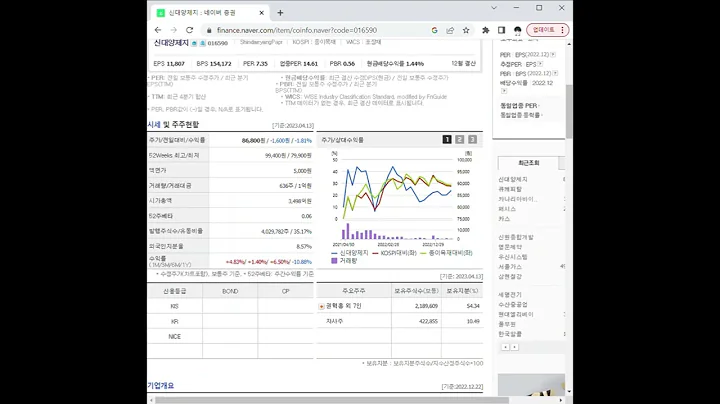720x404 pixels.
Task: Reload the Naver finance page
Action: pyautogui.click(x=189, y=30)
